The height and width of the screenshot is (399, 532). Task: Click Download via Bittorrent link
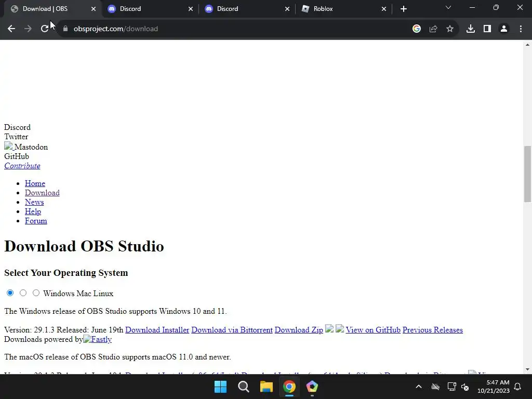(x=232, y=330)
